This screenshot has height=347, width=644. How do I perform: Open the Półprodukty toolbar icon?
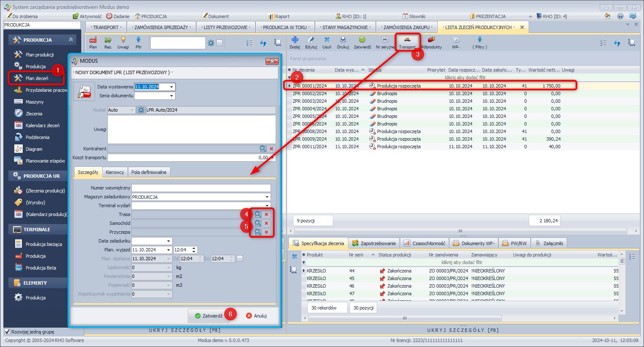431,40
